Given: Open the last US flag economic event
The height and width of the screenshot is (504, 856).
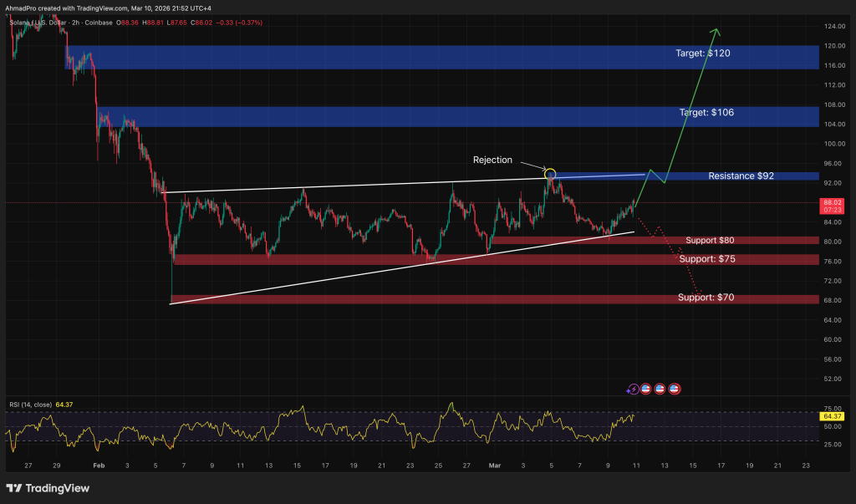Looking at the screenshot, I should click(x=674, y=389).
